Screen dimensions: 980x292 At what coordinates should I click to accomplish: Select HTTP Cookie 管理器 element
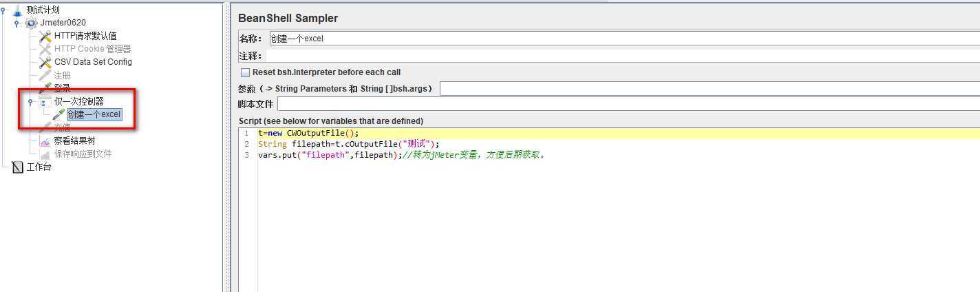click(x=93, y=49)
